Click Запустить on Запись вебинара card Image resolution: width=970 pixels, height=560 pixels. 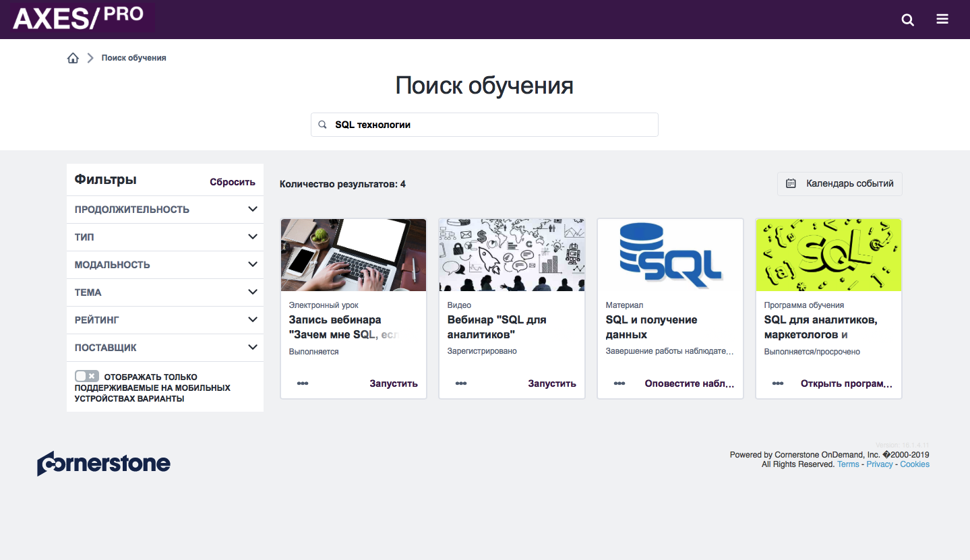click(x=394, y=383)
